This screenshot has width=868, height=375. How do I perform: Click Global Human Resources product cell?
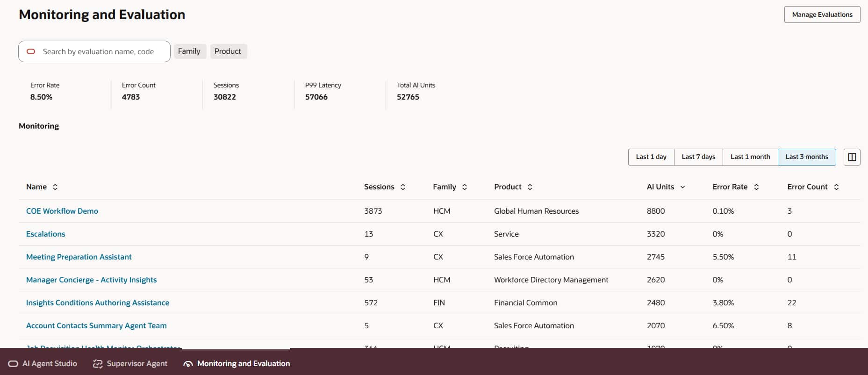point(537,211)
